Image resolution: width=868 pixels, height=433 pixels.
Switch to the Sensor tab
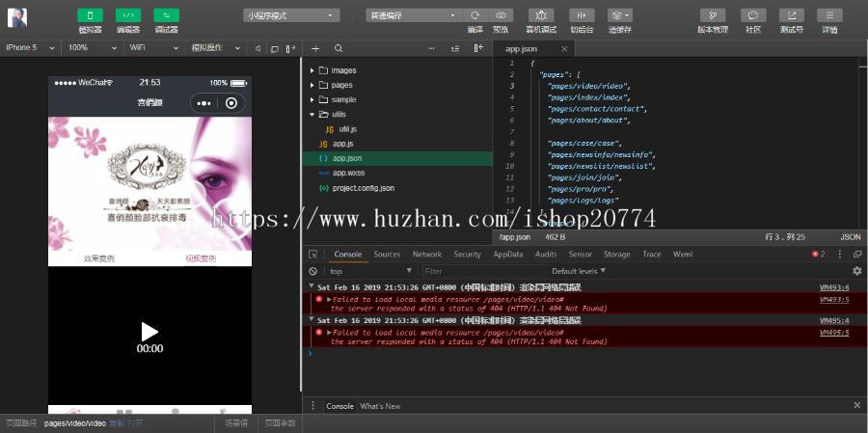point(581,255)
